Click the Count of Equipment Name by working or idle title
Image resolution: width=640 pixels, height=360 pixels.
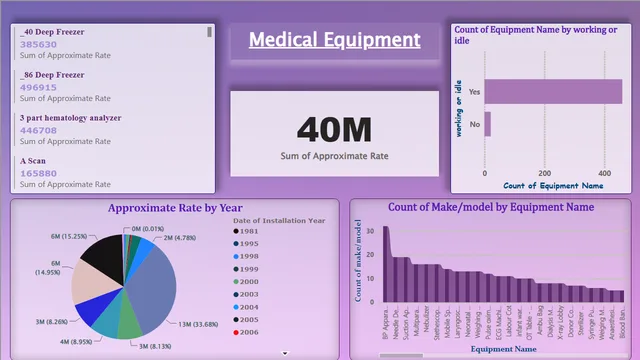tap(536, 35)
